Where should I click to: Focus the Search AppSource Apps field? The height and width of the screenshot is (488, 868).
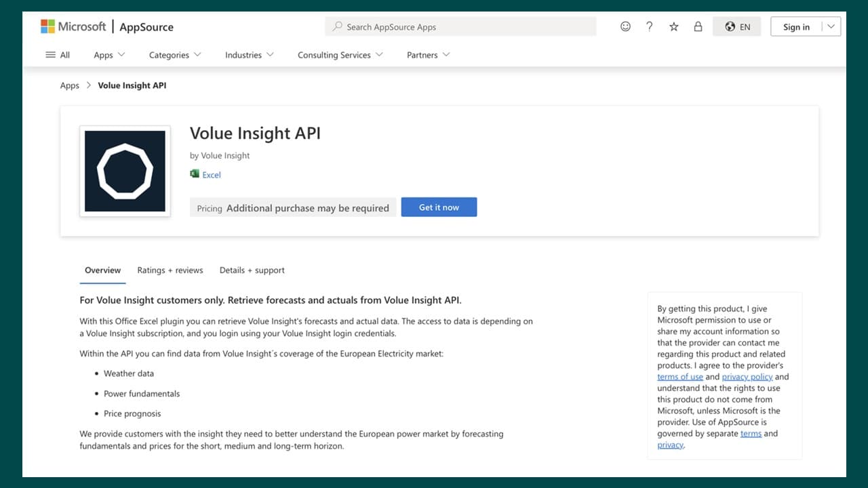click(461, 26)
